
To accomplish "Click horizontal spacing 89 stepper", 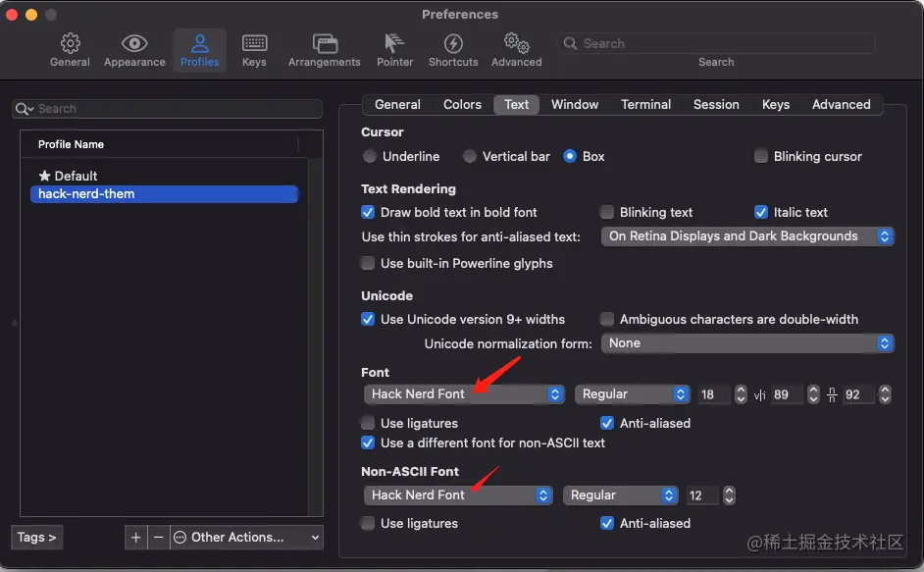I will 813,394.
